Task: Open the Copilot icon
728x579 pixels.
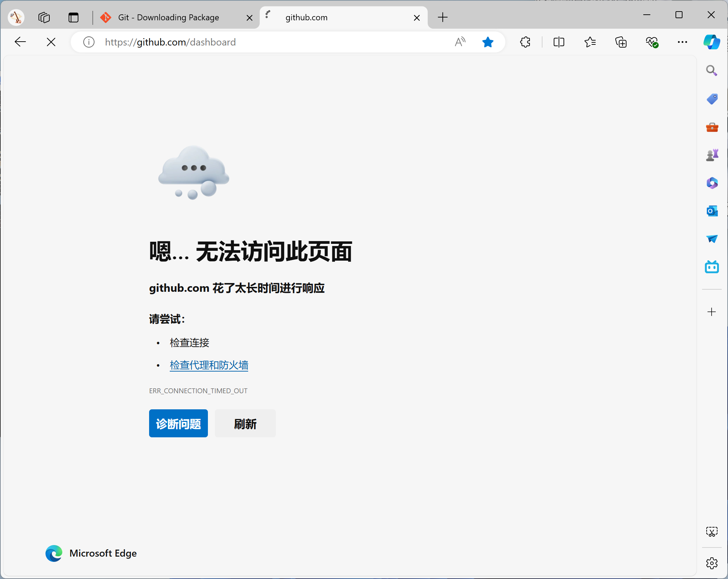Action: click(712, 42)
